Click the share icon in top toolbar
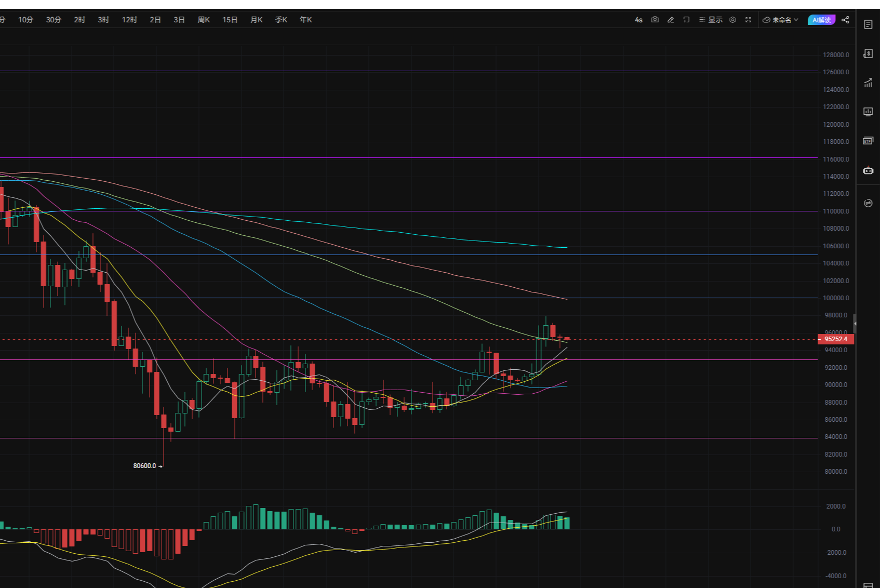The image size is (882, 588). click(x=846, y=20)
